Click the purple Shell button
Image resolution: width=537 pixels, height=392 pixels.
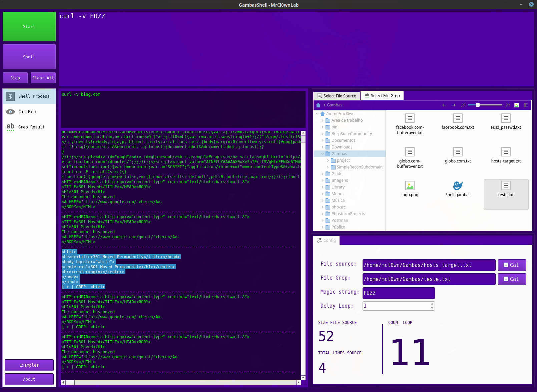(29, 57)
